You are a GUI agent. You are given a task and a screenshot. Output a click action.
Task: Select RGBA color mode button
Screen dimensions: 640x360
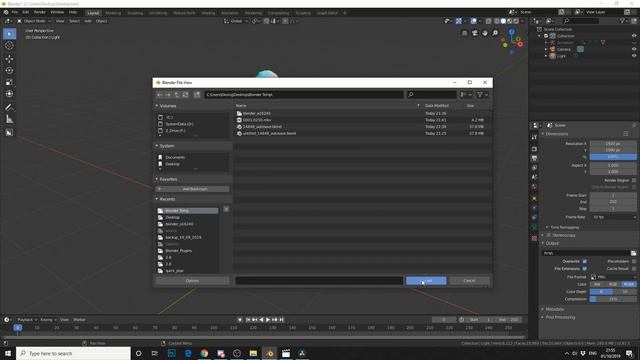[x=629, y=284]
